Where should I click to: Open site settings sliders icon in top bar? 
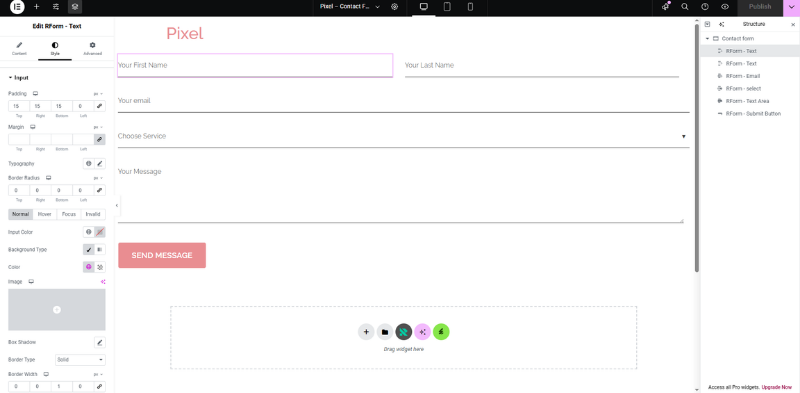56,7
